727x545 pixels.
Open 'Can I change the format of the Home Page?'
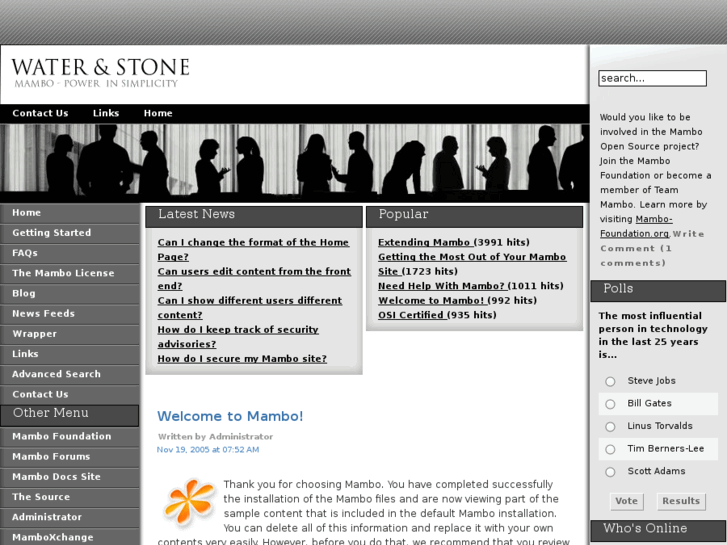click(253, 250)
